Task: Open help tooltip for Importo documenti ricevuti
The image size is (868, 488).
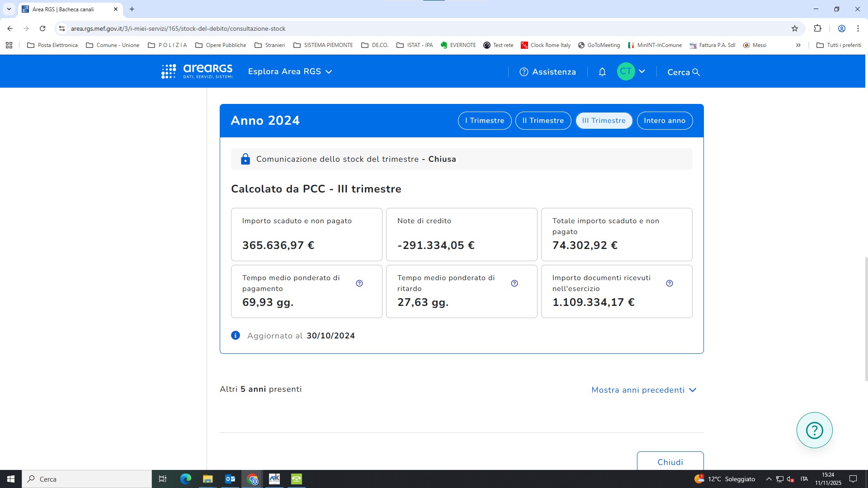Action: coord(670,283)
